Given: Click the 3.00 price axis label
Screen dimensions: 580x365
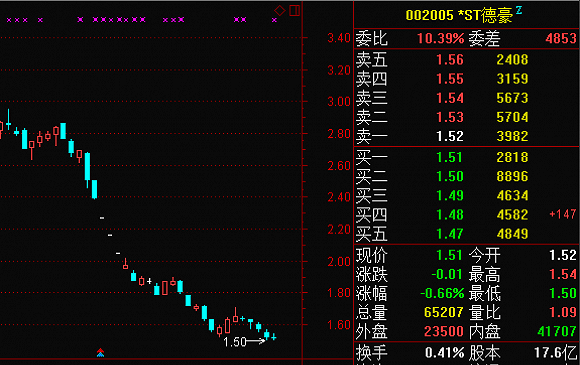Looking at the screenshot, I should pos(339,102).
